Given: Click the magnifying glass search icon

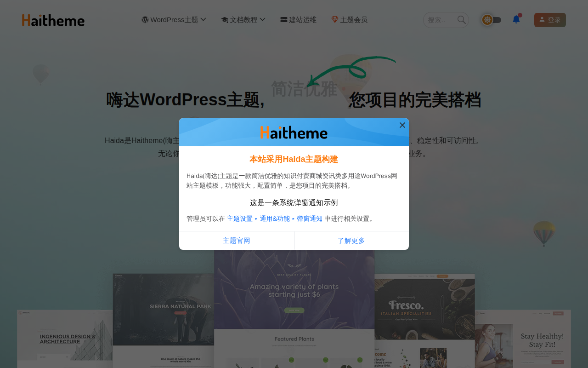Looking at the screenshot, I should pyautogui.click(x=462, y=20).
